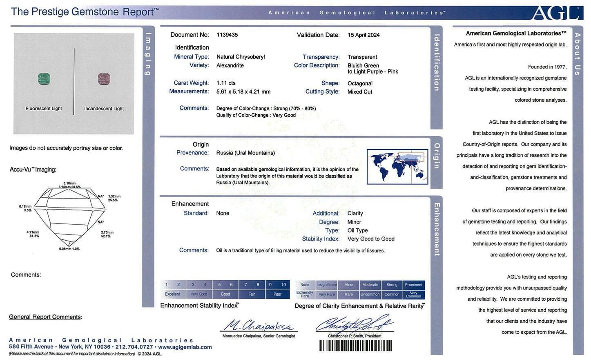Click the AGL logo in the header

(556, 13)
